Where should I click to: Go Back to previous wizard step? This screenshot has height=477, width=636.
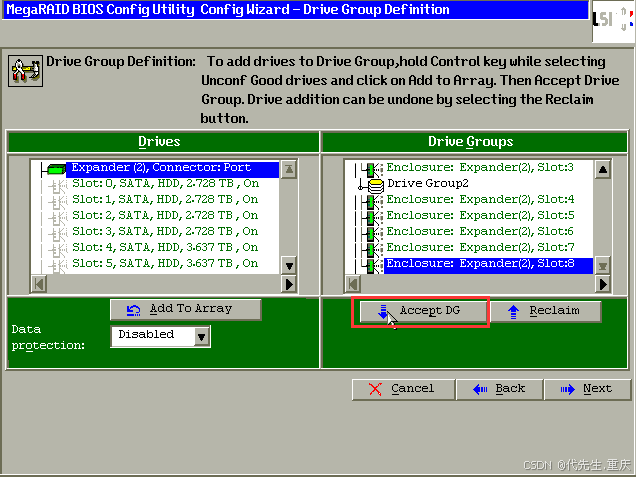tap(500, 389)
